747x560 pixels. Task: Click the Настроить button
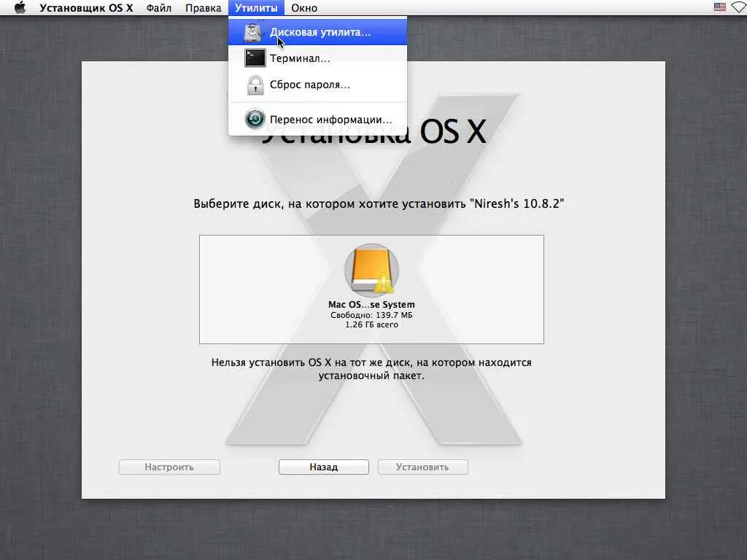[169, 467]
